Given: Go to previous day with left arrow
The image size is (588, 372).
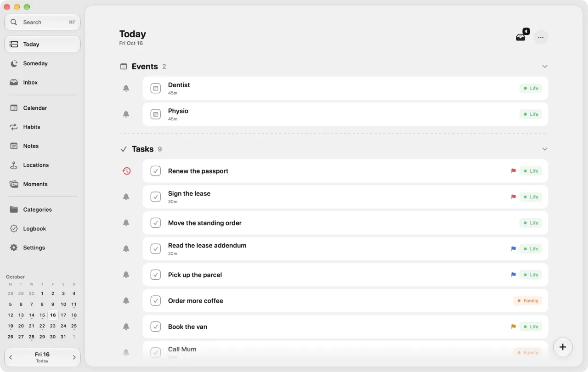Looking at the screenshot, I should (x=11, y=357).
